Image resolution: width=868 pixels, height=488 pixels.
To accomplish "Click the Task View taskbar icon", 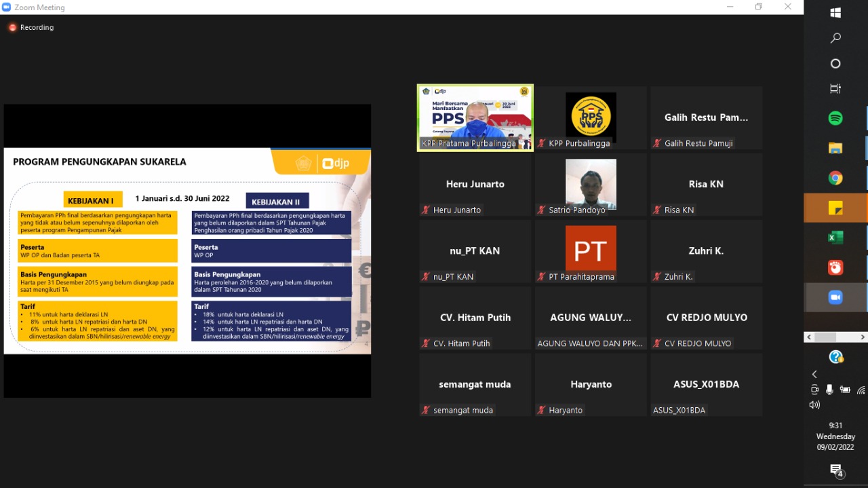I will (835, 89).
